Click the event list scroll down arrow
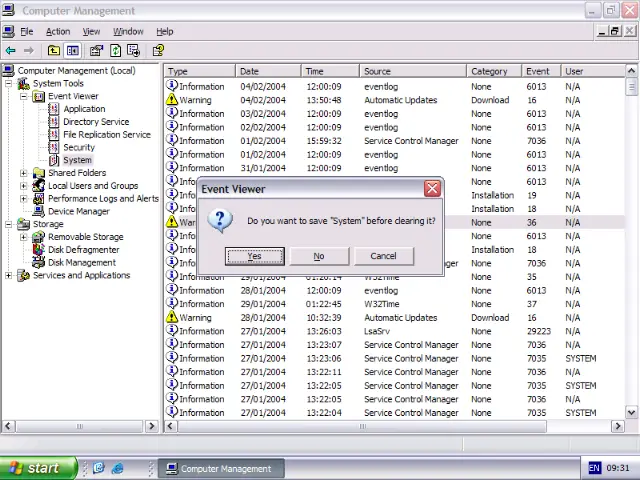This screenshot has height=480, width=640. pyautogui.click(x=631, y=412)
